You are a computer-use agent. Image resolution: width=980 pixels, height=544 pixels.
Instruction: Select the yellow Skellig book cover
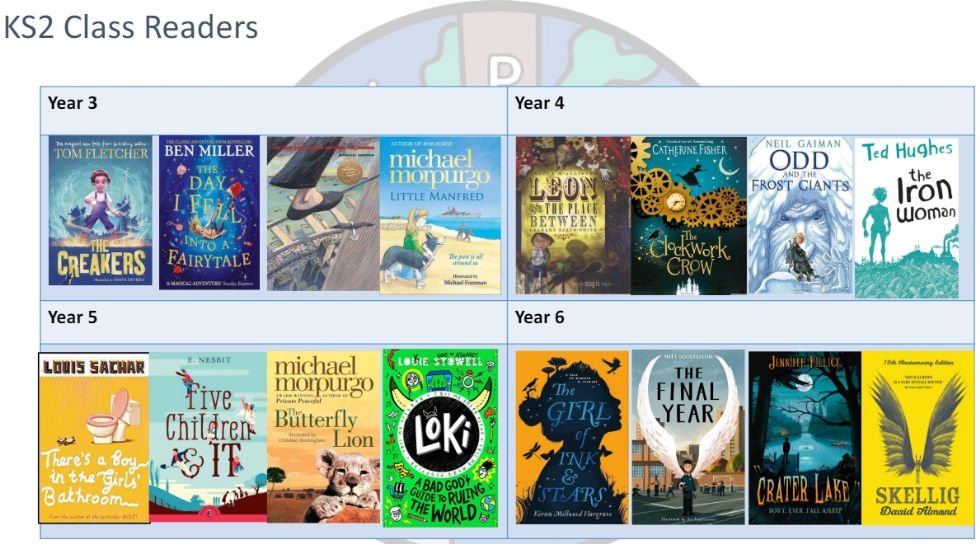[x=918, y=438]
